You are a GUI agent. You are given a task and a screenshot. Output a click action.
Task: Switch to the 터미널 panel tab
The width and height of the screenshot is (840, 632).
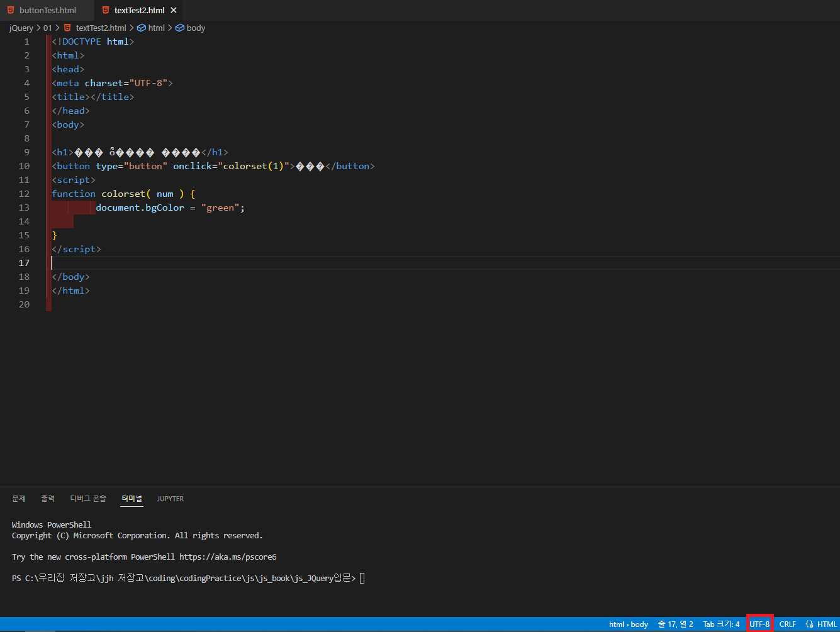(132, 498)
